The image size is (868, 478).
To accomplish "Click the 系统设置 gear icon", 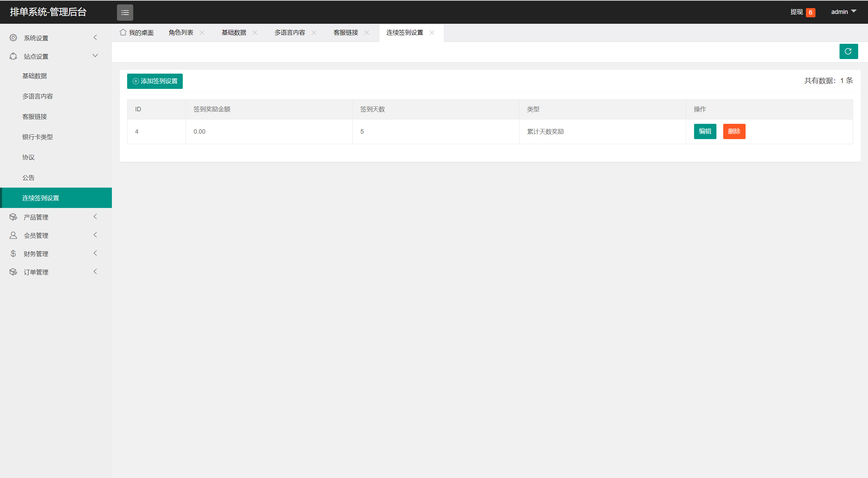I will (13, 38).
